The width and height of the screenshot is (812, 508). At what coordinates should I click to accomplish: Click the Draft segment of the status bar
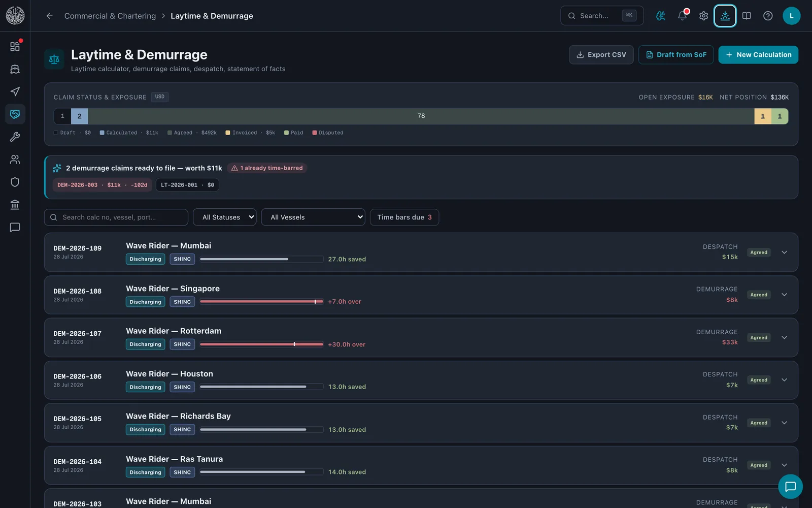[62, 116]
